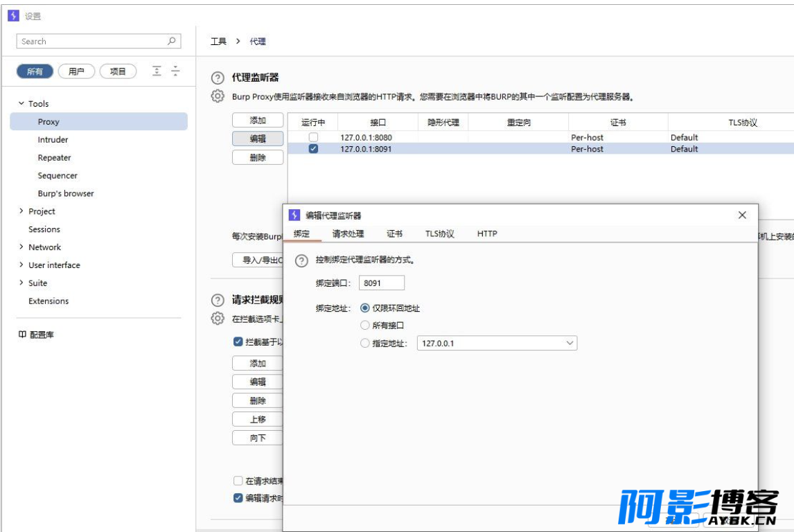Click the 添加 button for proxy listeners
This screenshot has height=532, width=794.
click(258, 121)
